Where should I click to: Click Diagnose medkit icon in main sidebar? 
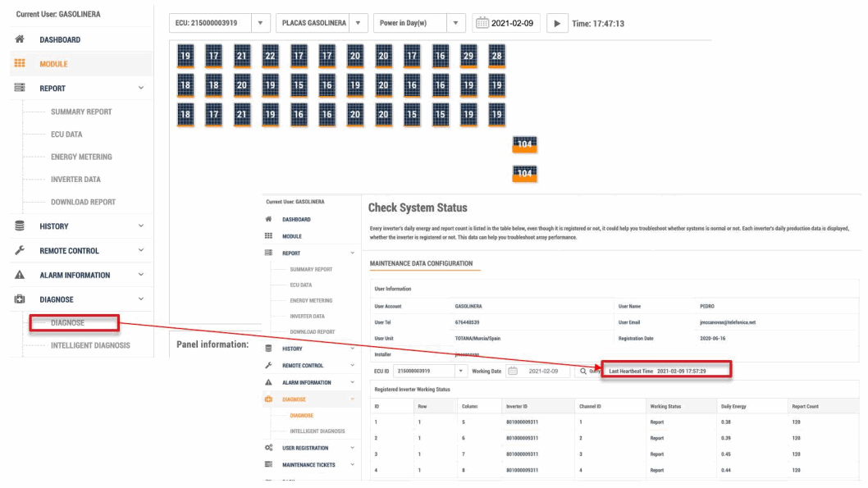click(x=20, y=299)
